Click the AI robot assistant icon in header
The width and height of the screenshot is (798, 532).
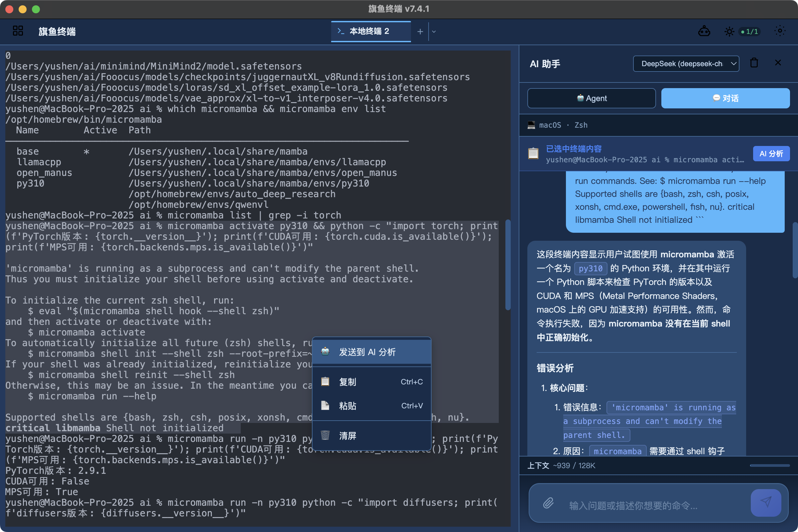(704, 32)
